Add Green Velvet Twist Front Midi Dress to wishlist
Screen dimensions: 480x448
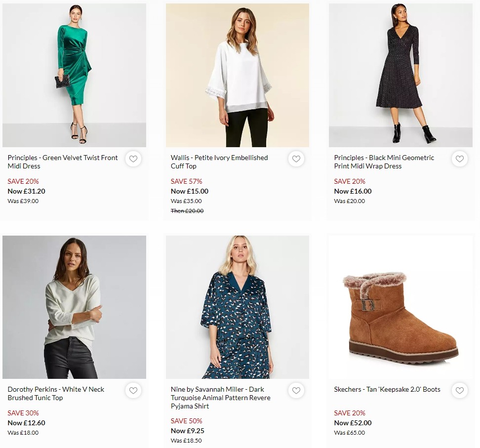click(133, 159)
